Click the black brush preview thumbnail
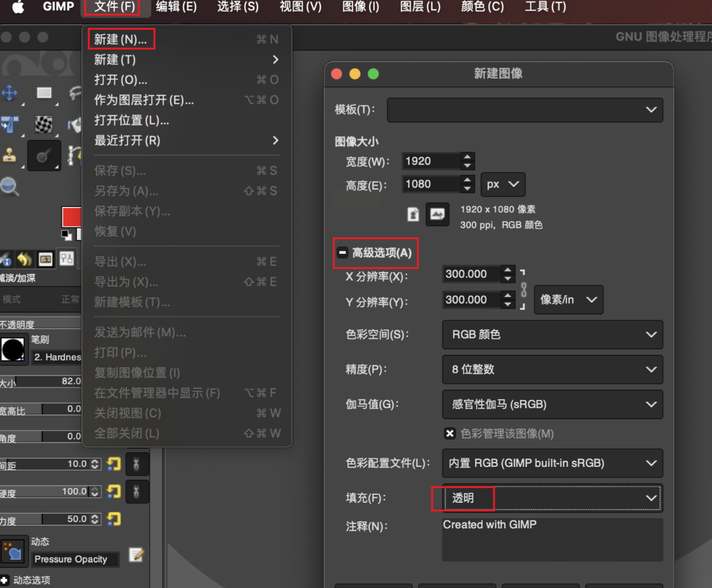This screenshot has height=588, width=712. [x=13, y=349]
